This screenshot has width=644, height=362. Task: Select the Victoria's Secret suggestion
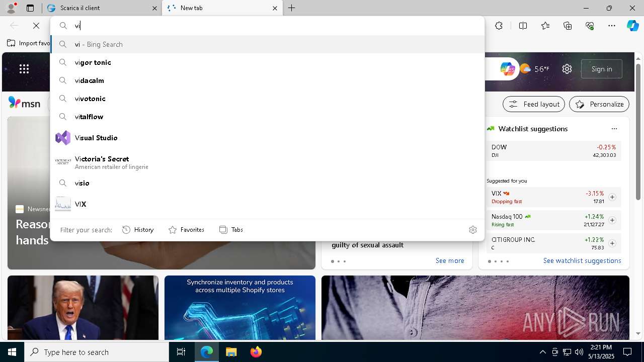(267, 162)
